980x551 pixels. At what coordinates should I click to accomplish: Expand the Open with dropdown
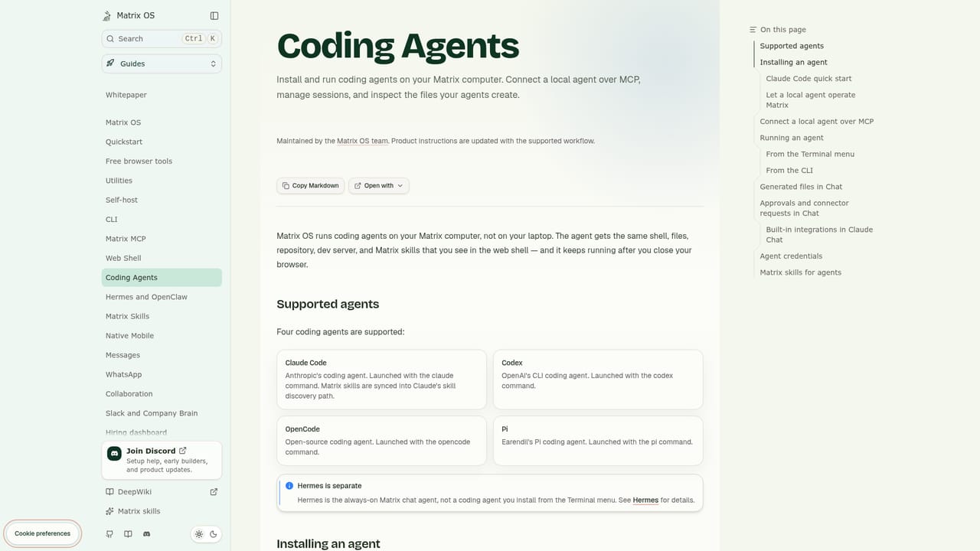click(379, 185)
